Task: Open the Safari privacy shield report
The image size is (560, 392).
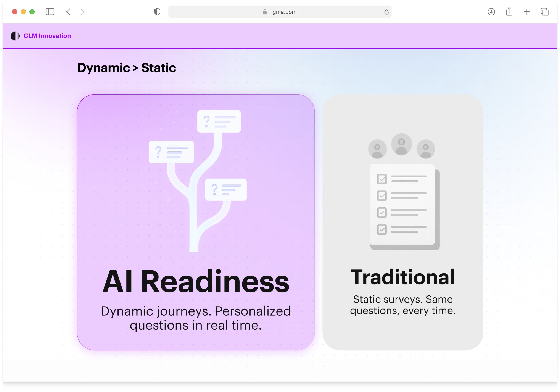Action: [157, 11]
